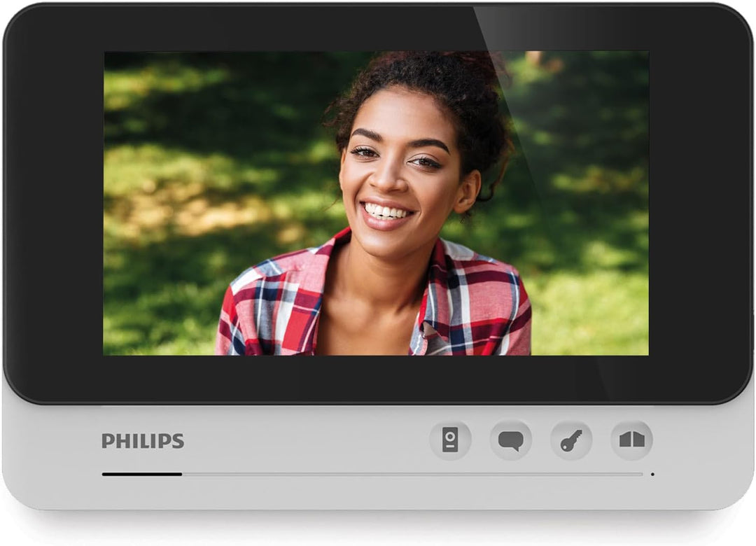Tap the small microphone hole dot
This screenshot has height=546, width=756.
652,475
